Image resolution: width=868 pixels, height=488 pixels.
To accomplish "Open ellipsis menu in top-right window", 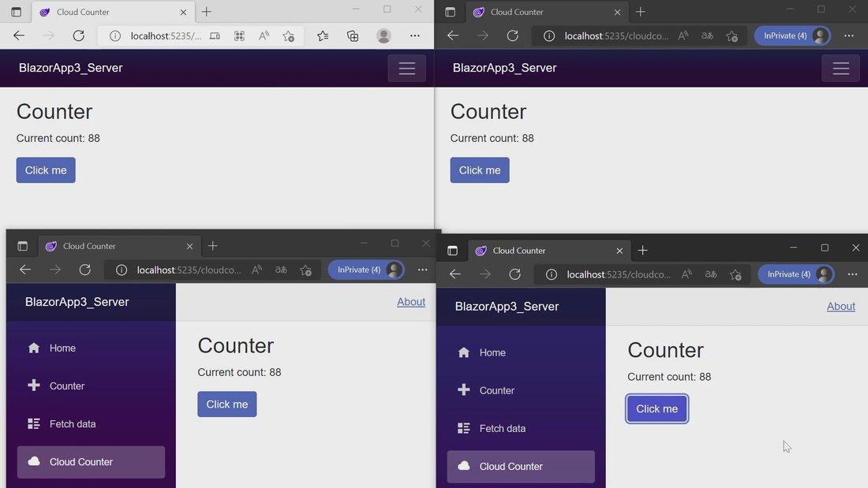I will point(848,36).
